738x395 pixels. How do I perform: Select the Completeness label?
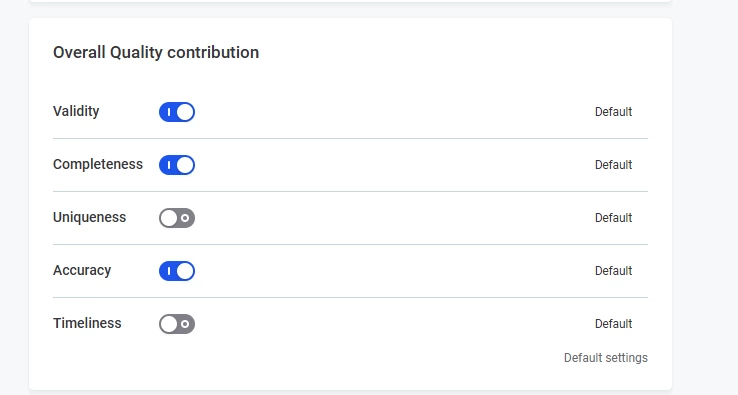point(98,164)
